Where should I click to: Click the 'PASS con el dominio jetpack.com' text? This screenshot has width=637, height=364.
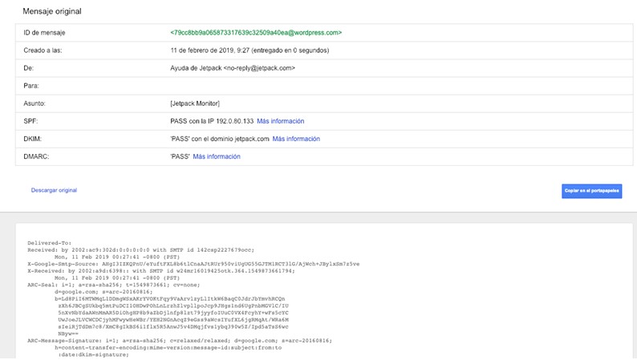click(220, 139)
